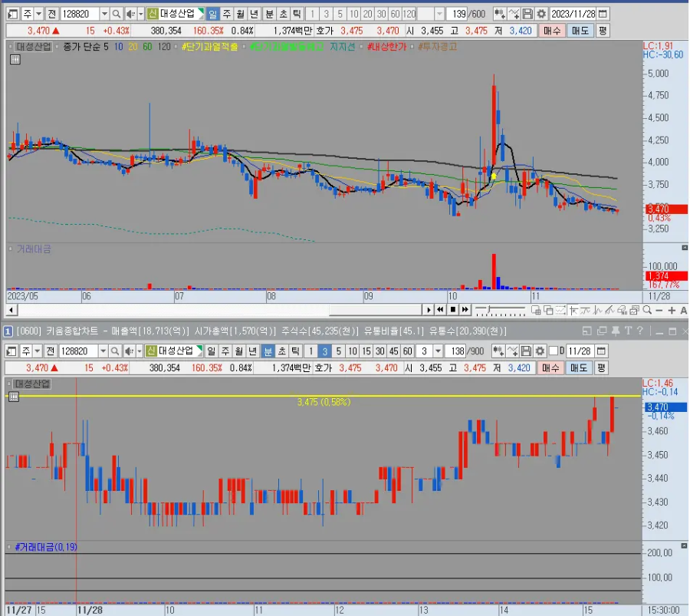
Task: Open settings gear in bottom chart toolbar
Action: click(540, 351)
